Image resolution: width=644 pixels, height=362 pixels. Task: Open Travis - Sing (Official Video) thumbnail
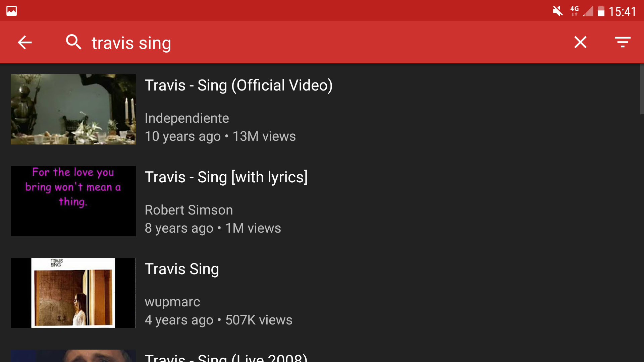(x=73, y=109)
